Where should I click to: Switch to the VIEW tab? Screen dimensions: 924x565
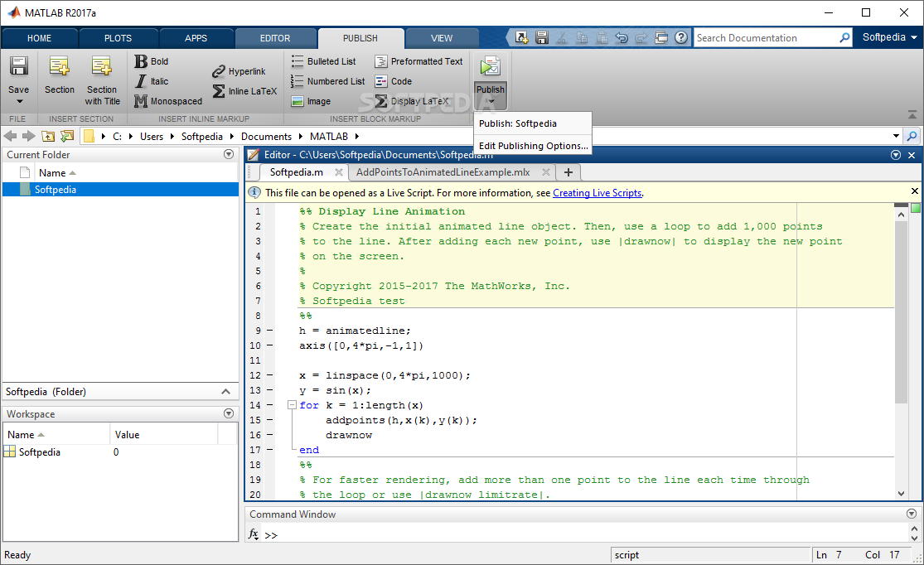pos(442,38)
